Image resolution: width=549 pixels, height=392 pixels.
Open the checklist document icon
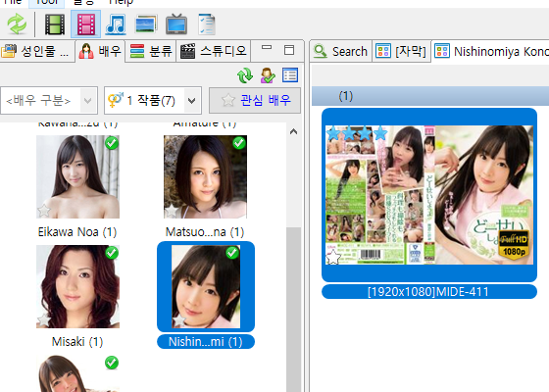point(207,24)
